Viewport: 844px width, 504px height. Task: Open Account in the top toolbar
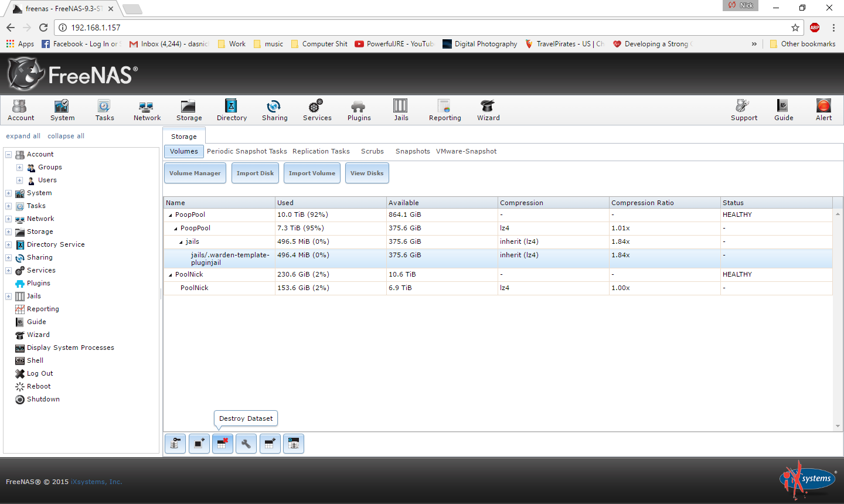click(x=21, y=110)
